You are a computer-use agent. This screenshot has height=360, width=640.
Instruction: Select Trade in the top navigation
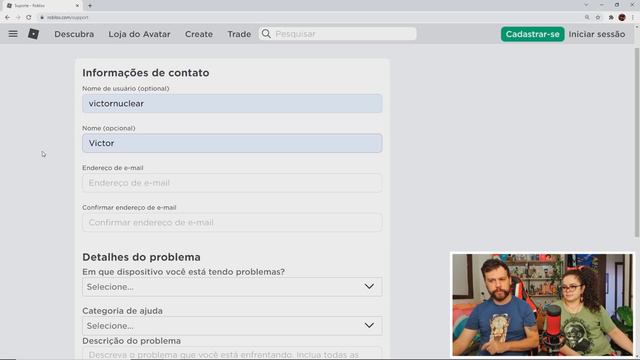coord(239,34)
